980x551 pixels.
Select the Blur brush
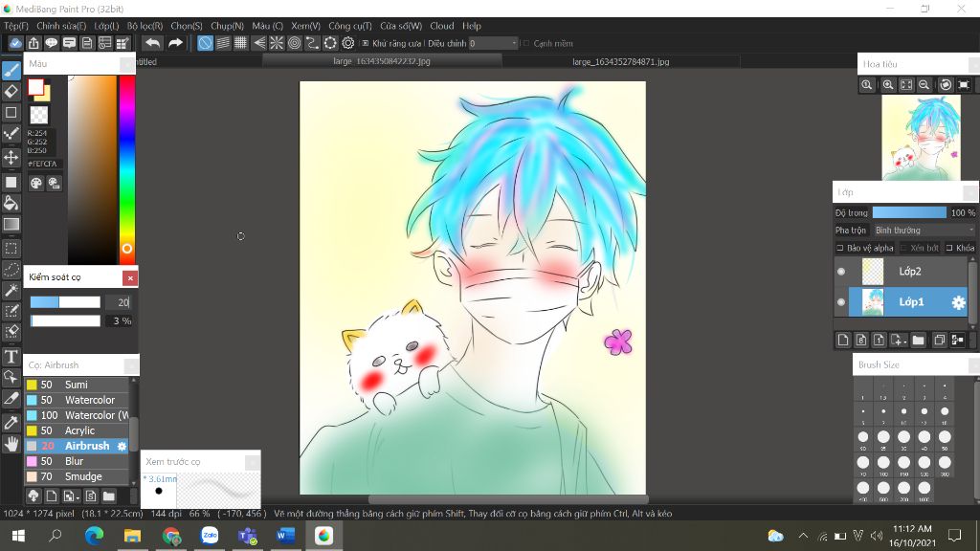(77, 461)
